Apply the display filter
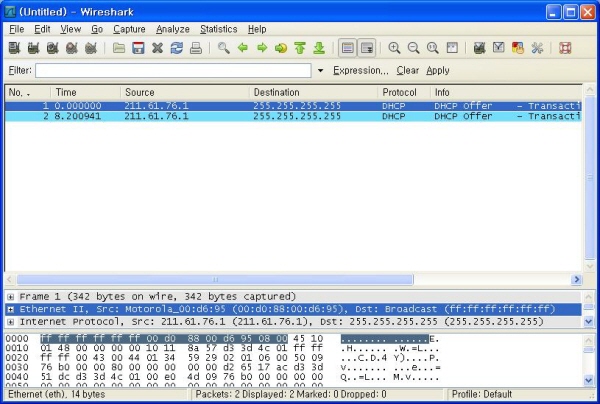Viewport: 600px width, 404px height. (x=438, y=70)
